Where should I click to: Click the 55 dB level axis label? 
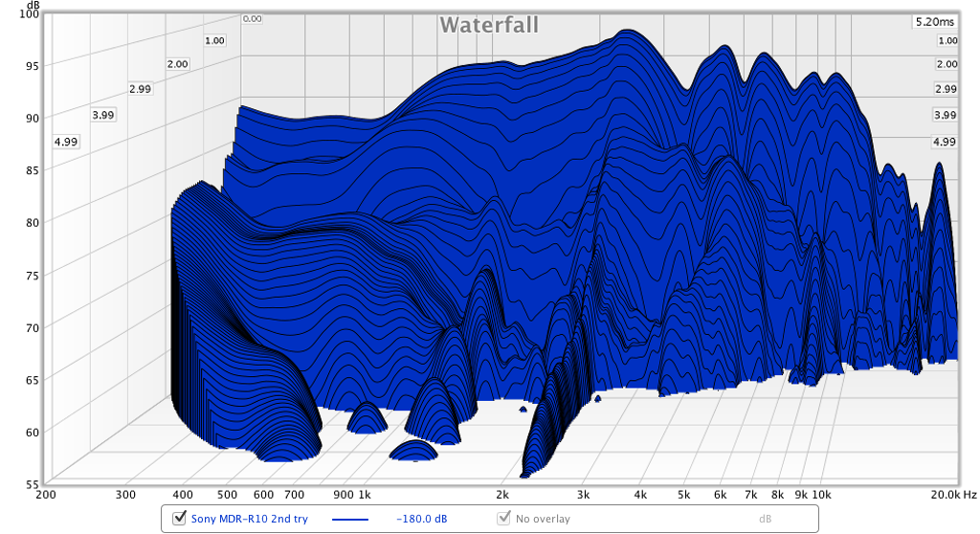tap(32, 484)
